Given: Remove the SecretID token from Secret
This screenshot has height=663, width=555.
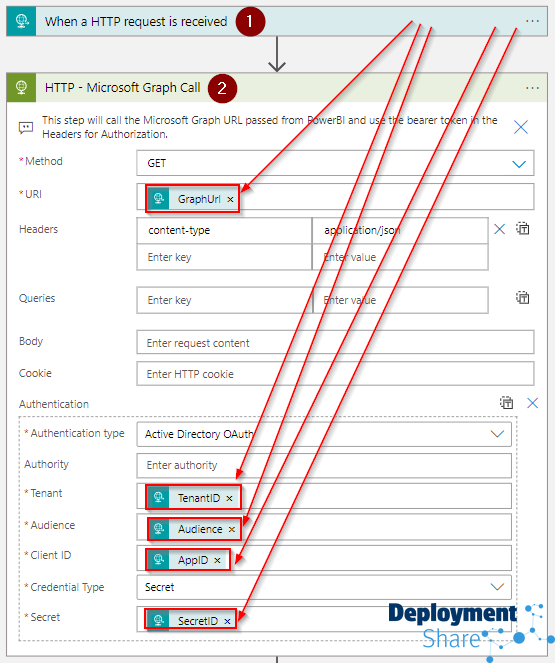Looking at the screenshot, I should 227,621.
